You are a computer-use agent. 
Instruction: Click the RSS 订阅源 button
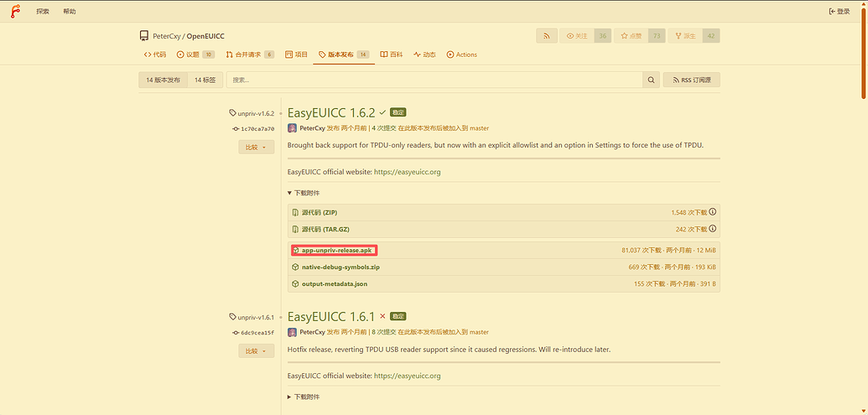691,80
